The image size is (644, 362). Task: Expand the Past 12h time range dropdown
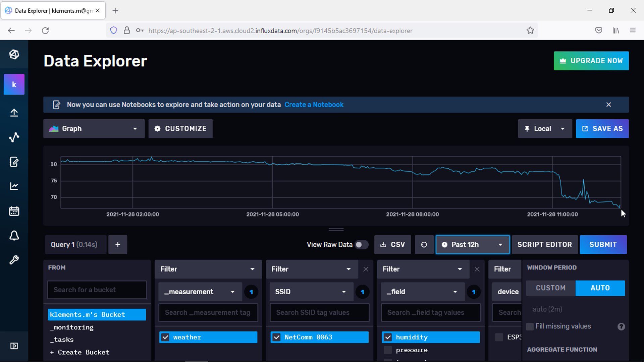point(472,245)
